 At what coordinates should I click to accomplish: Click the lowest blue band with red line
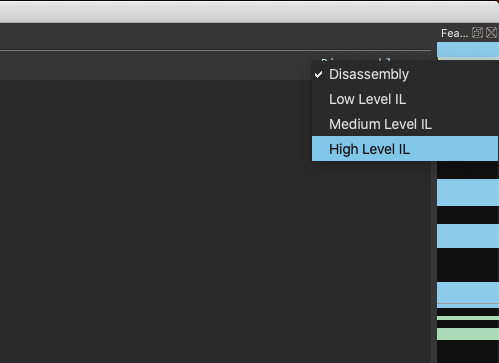point(468,295)
